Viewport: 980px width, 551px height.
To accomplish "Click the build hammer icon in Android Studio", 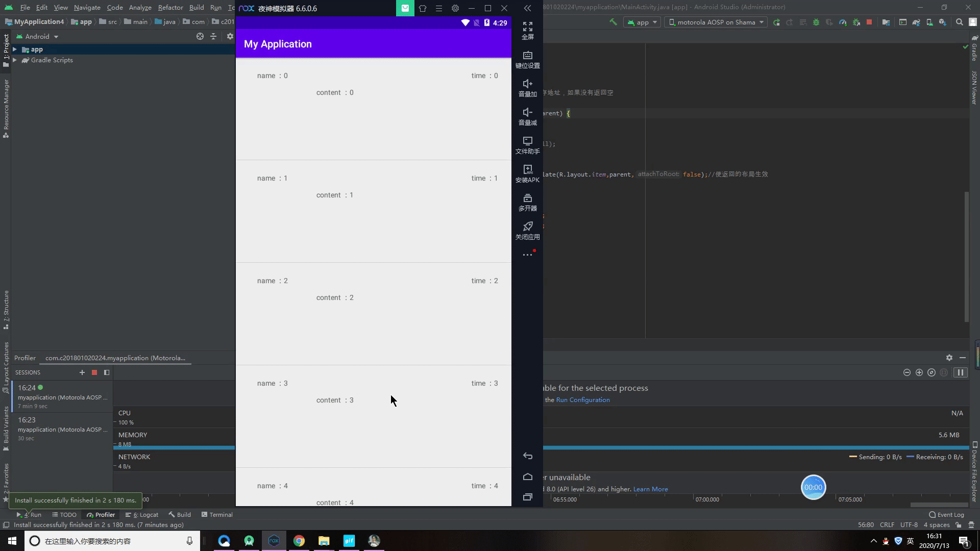I will pyautogui.click(x=612, y=22).
